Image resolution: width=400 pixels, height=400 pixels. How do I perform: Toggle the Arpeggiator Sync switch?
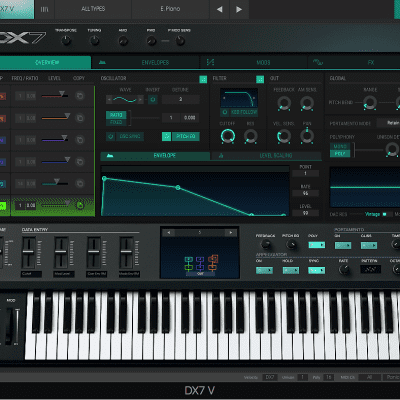(x=317, y=271)
